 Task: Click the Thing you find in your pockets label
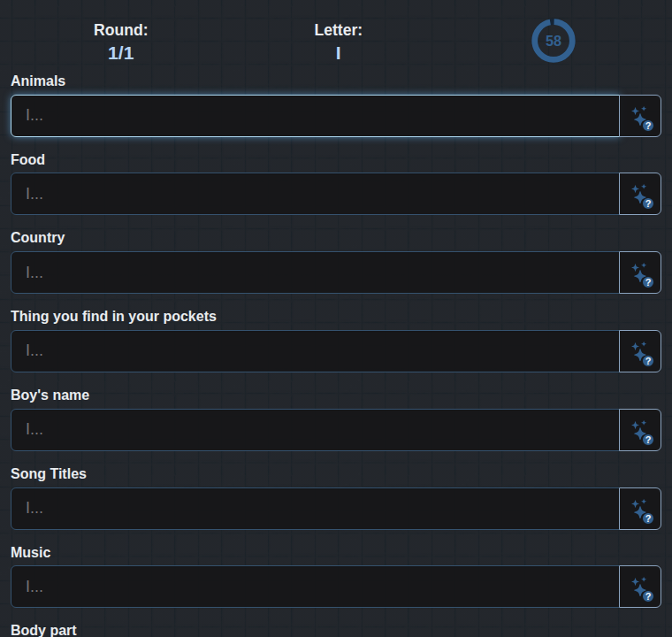coord(113,317)
